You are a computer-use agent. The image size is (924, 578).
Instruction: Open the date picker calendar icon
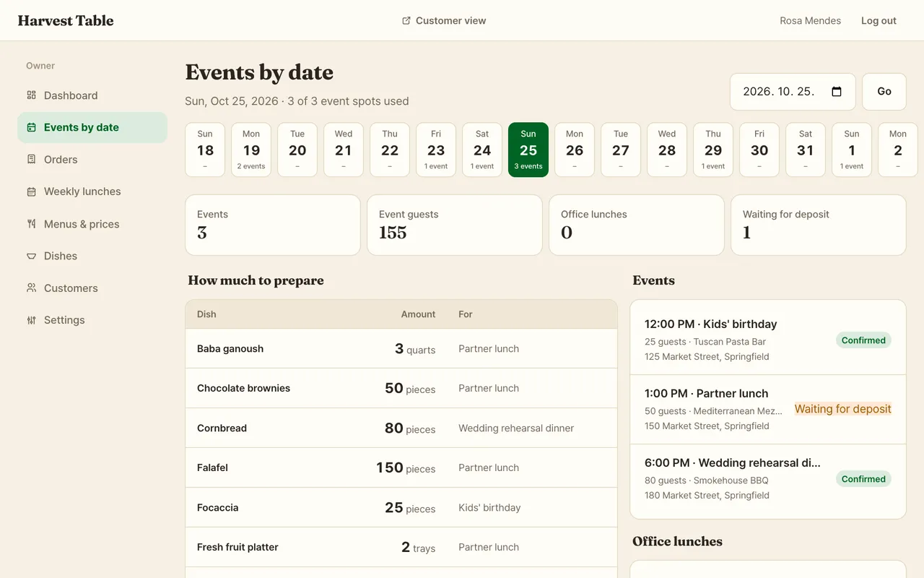click(837, 92)
